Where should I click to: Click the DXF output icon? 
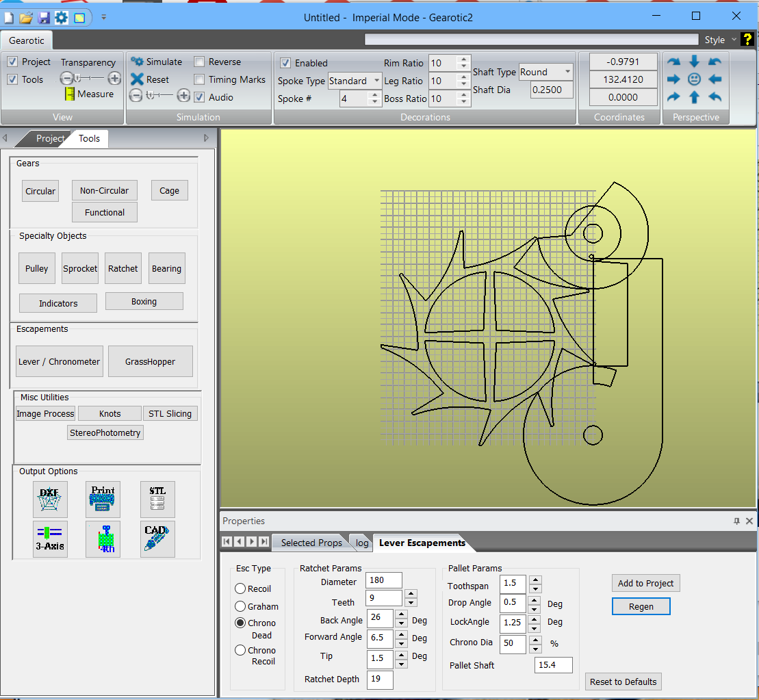[50, 500]
